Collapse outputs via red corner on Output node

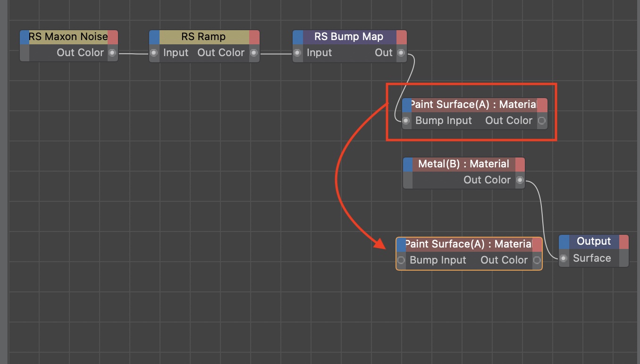pos(623,242)
